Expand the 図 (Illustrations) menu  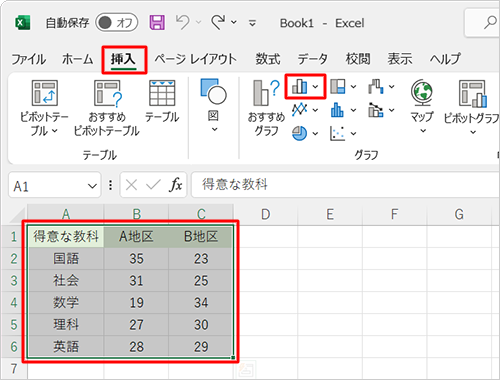[213, 105]
